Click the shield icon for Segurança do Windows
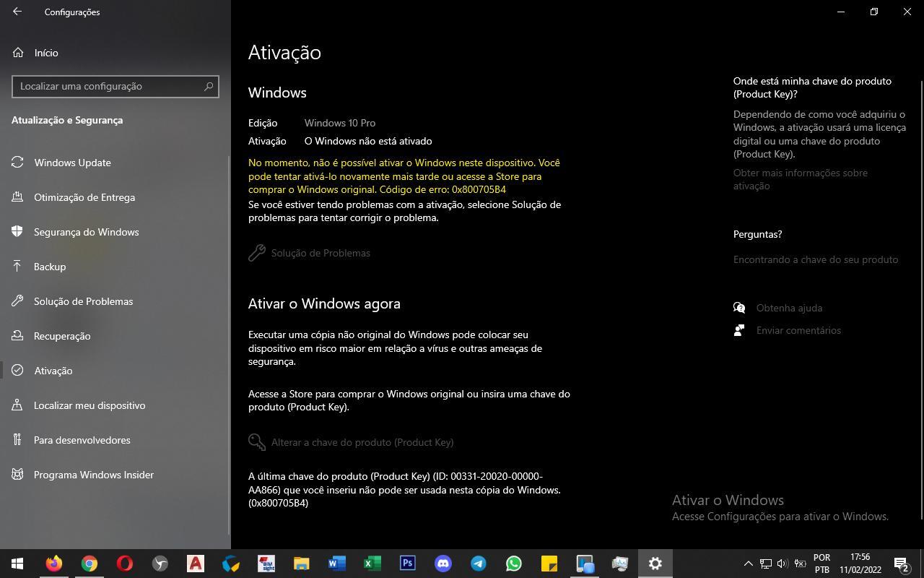The height and width of the screenshot is (578, 924). point(18,232)
